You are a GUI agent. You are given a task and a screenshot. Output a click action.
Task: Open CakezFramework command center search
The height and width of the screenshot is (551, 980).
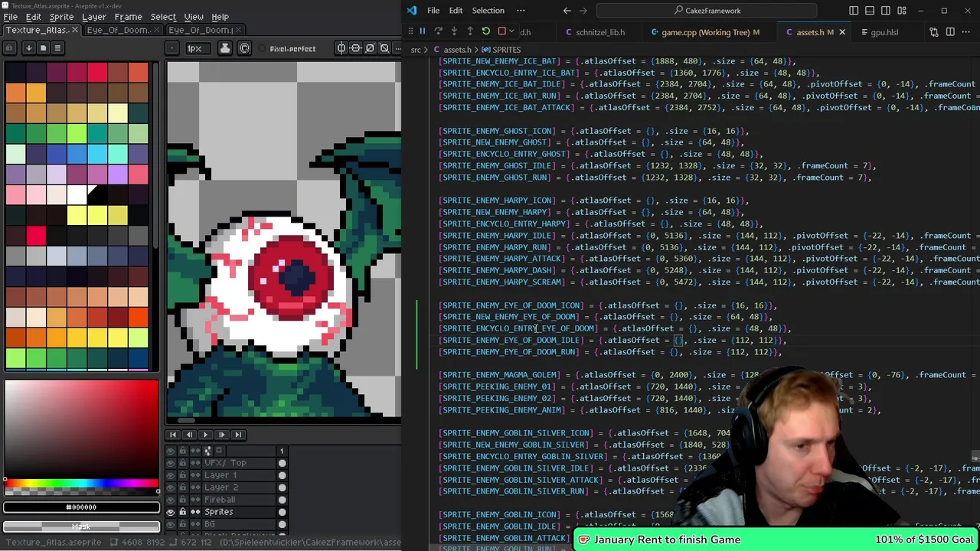[707, 11]
